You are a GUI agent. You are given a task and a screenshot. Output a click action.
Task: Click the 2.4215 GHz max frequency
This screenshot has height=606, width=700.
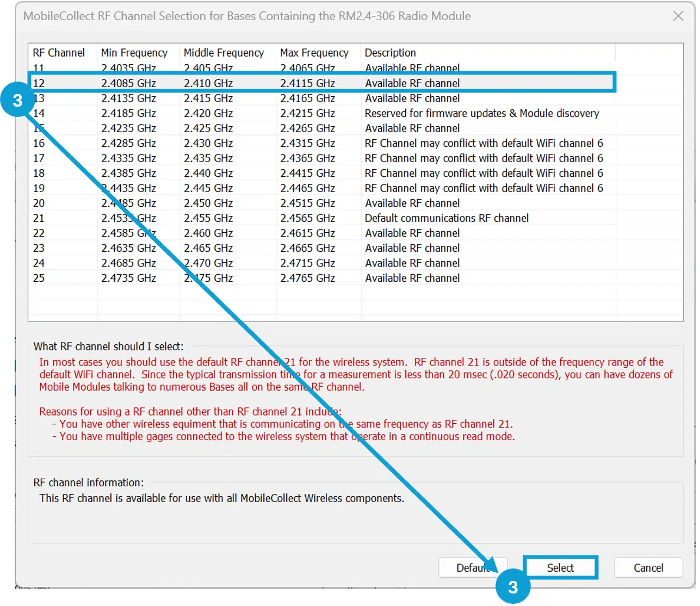(307, 113)
